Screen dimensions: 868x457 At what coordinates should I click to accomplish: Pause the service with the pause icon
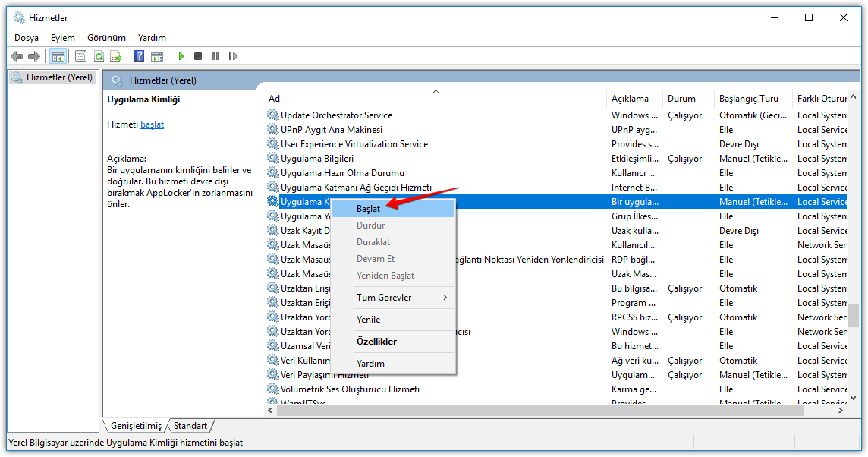[x=215, y=55]
